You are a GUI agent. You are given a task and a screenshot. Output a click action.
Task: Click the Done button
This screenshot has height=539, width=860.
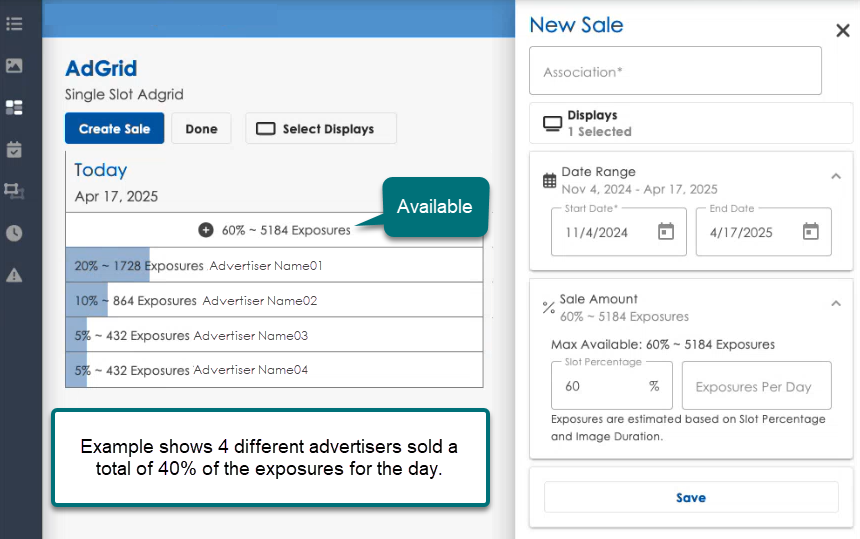[x=201, y=129]
